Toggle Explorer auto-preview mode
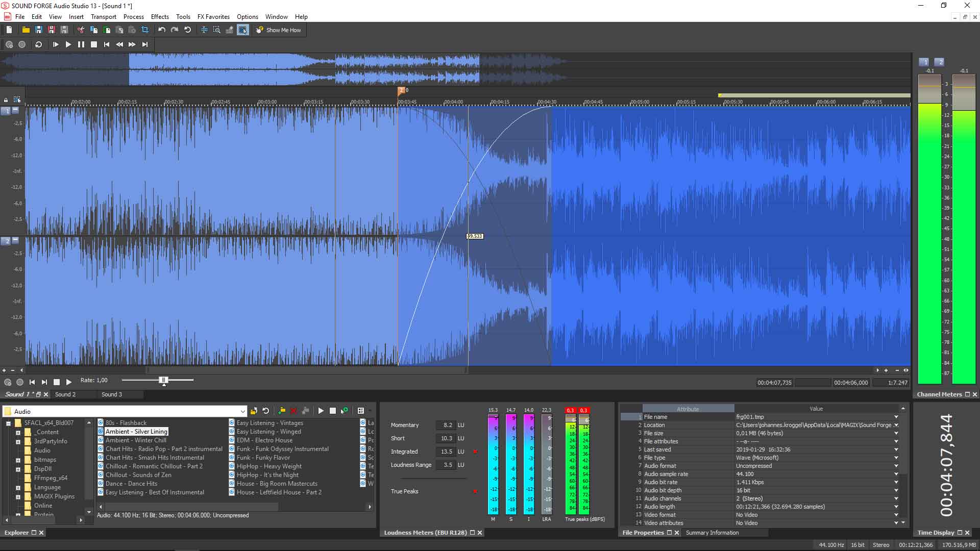The width and height of the screenshot is (980, 551). coord(345,411)
